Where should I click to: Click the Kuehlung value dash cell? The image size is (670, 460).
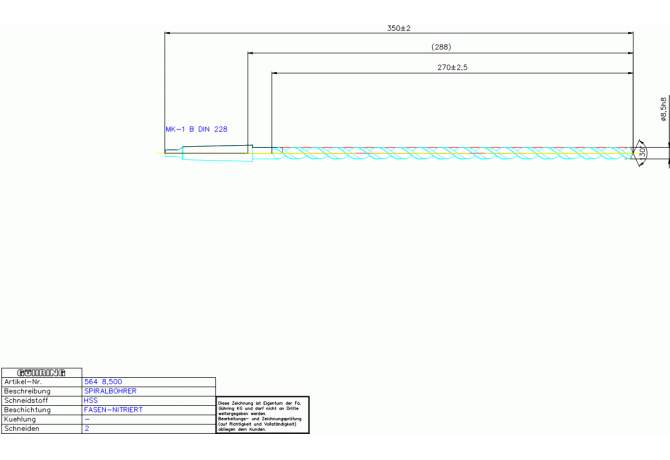[x=87, y=419]
